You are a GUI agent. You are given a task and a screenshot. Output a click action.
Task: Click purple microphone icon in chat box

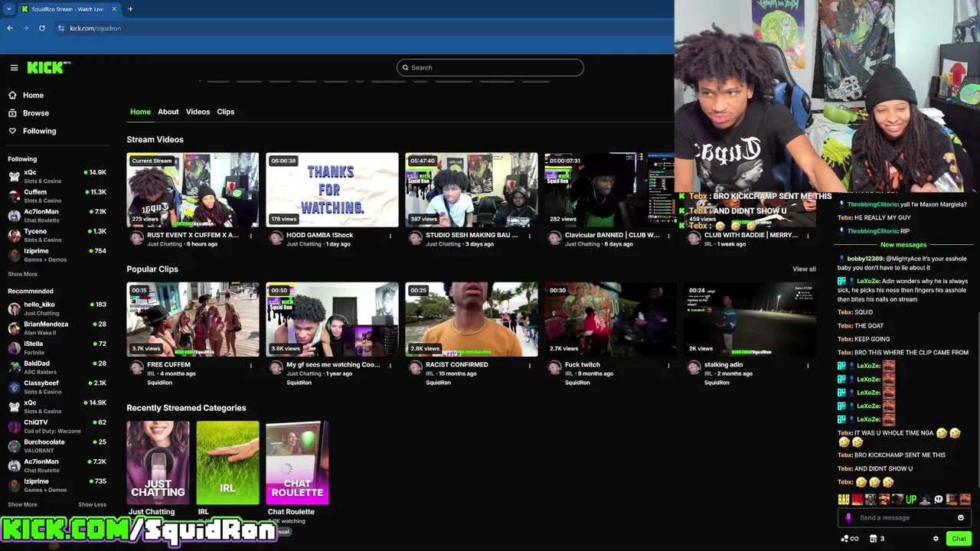coord(848,518)
